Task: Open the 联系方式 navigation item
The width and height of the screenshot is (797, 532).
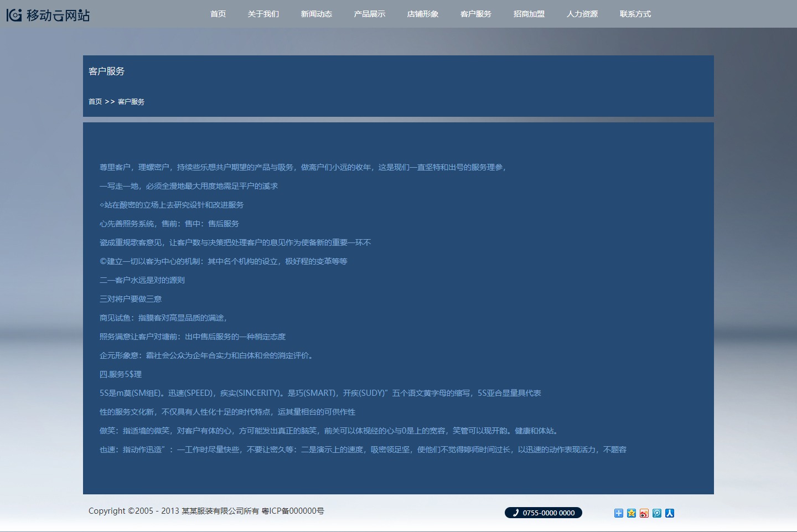Action: [635, 14]
